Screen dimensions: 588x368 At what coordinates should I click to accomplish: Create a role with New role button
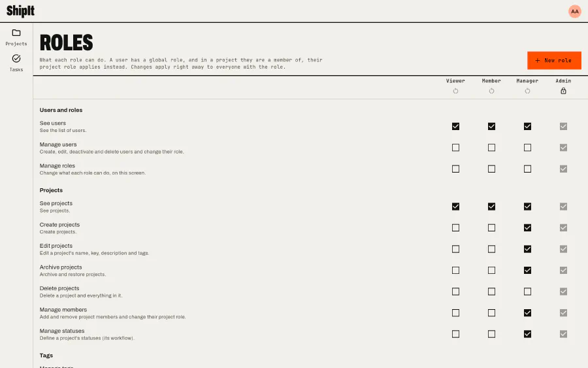554,60
